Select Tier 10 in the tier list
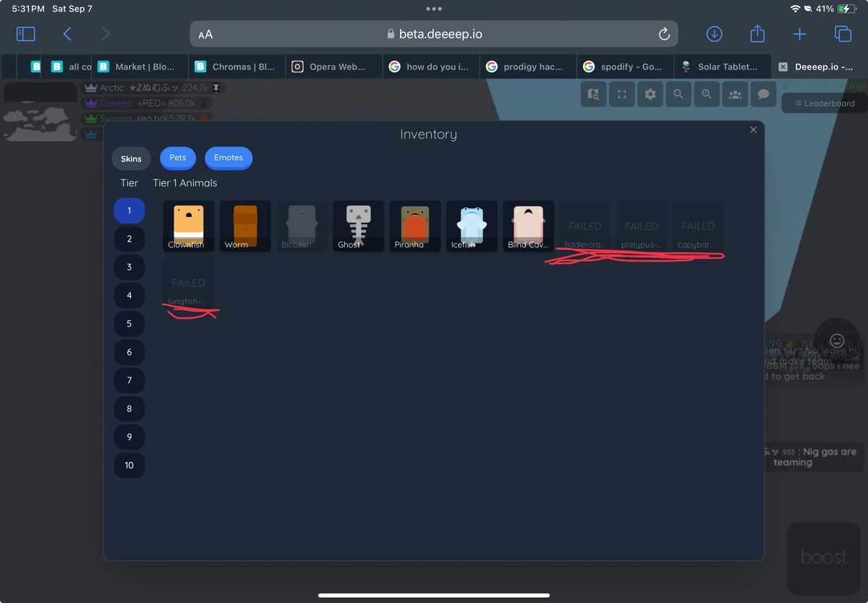 coord(129,466)
